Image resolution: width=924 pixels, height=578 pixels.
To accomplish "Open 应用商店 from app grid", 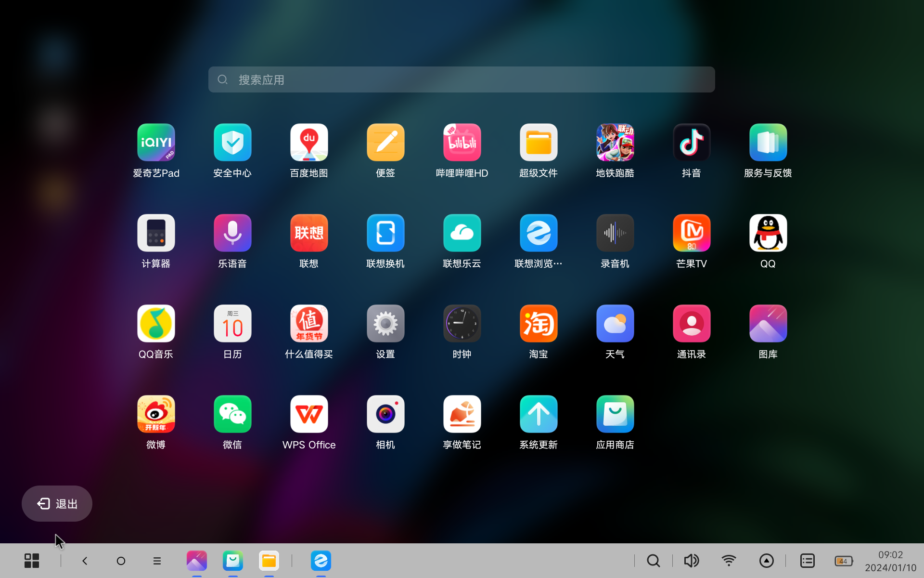I will 615,414.
